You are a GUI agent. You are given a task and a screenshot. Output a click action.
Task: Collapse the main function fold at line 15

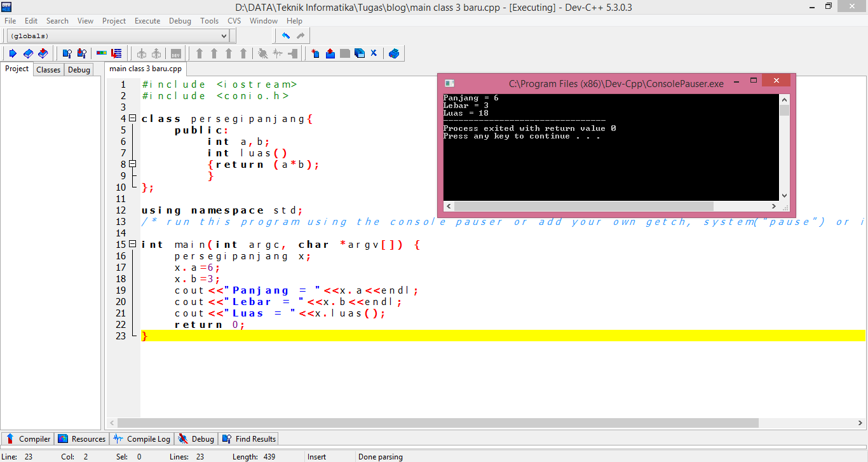coord(133,244)
